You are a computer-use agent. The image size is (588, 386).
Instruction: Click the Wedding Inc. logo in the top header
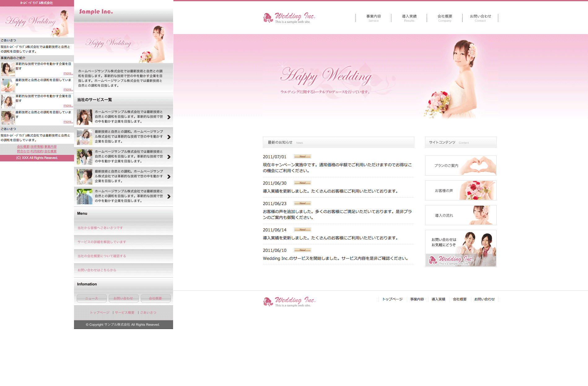tap(289, 18)
